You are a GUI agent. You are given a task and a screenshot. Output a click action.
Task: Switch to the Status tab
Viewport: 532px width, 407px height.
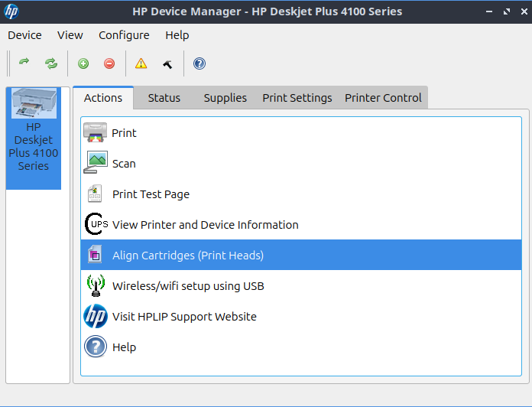pyautogui.click(x=164, y=98)
